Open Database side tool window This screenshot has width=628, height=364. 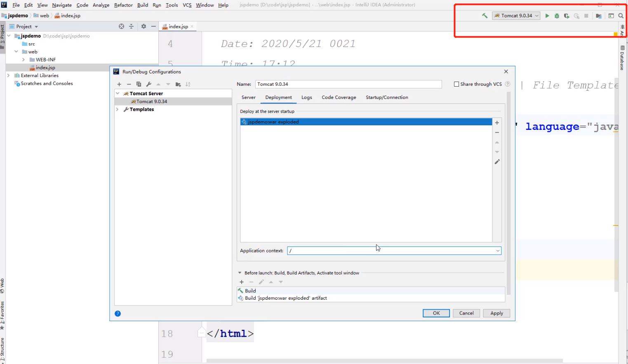click(622, 58)
